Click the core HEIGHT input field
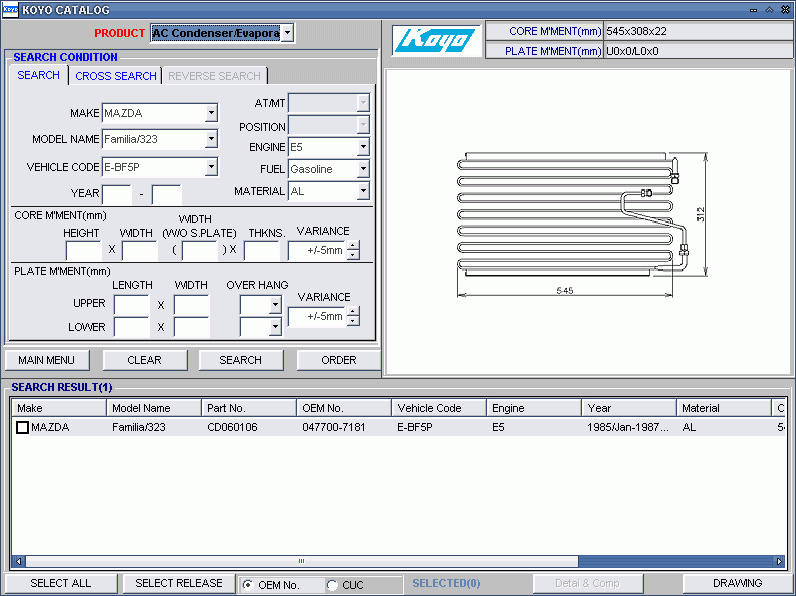The height and width of the screenshot is (596, 796). [84, 250]
